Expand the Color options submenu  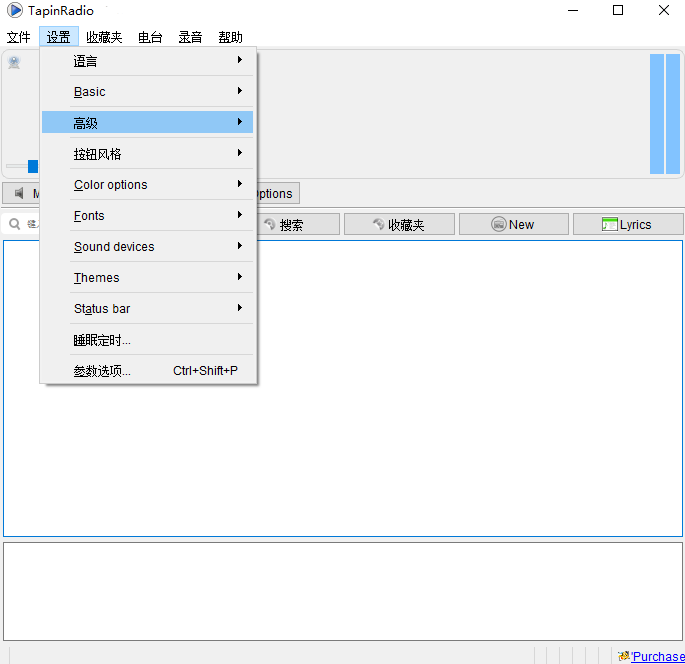pos(148,185)
